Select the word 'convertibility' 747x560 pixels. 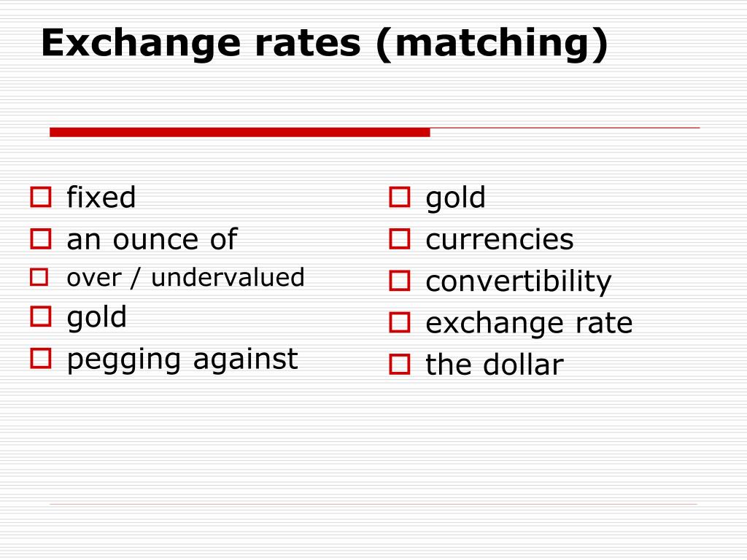pyautogui.click(x=519, y=281)
